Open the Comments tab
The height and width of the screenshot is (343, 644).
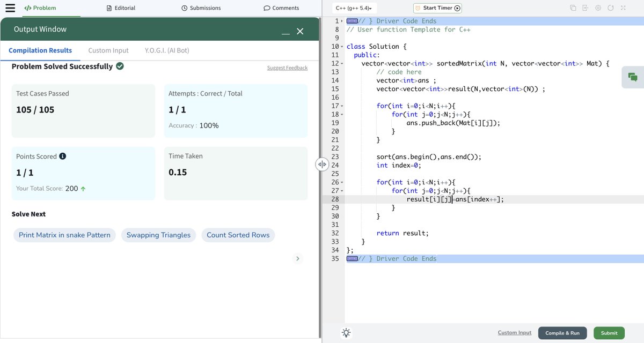281,8
